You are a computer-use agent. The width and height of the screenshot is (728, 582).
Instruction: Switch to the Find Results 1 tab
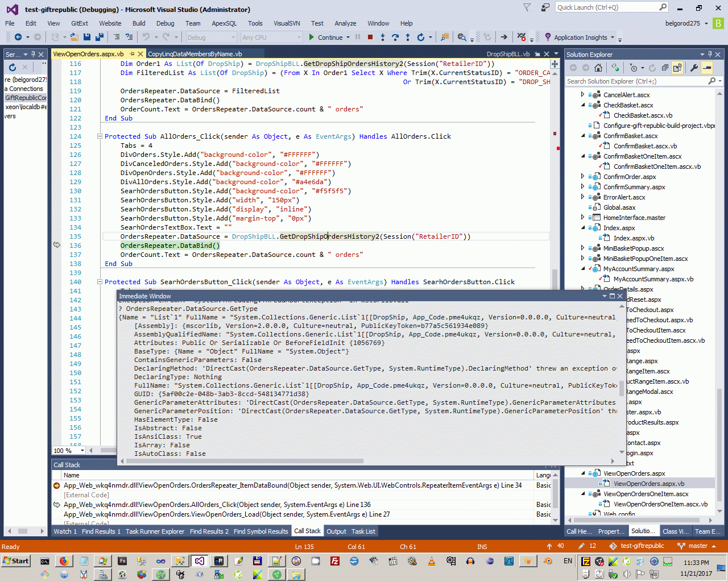[x=101, y=531]
